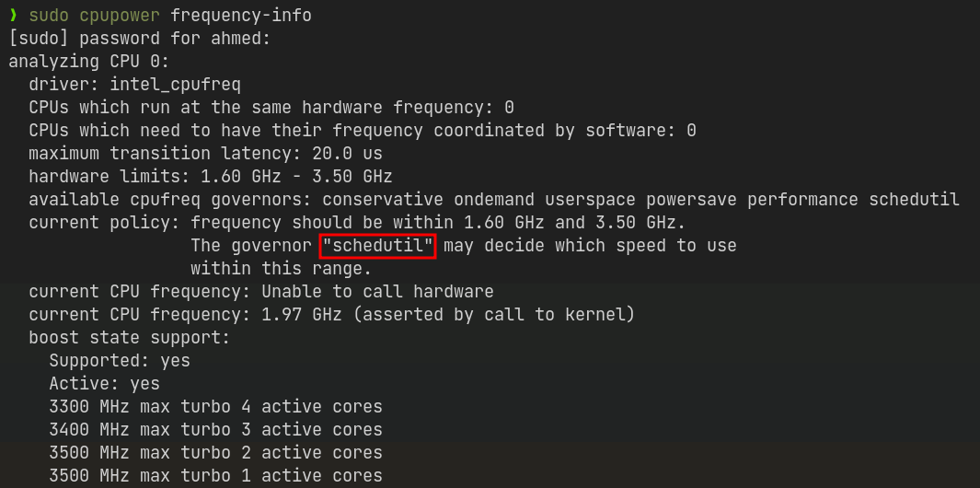Click the hardware limits frequency range line
This screenshot has height=488, width=980.
coord(210,177)
